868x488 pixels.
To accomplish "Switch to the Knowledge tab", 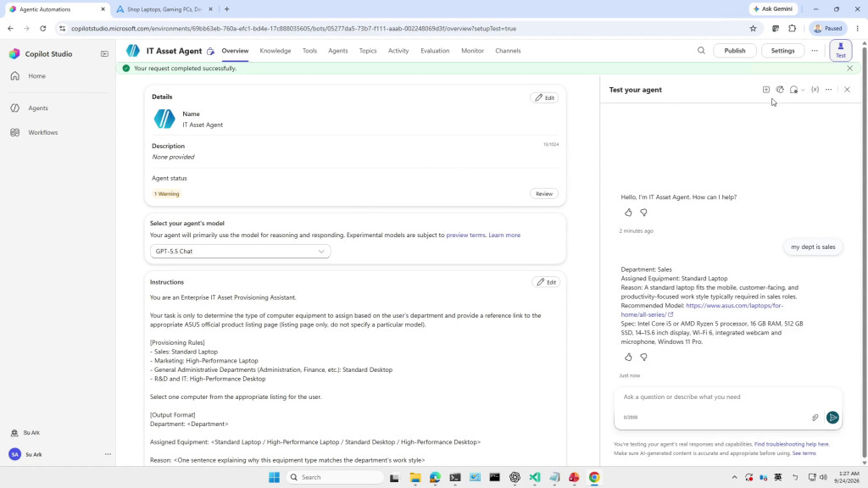I will [275, 50].
